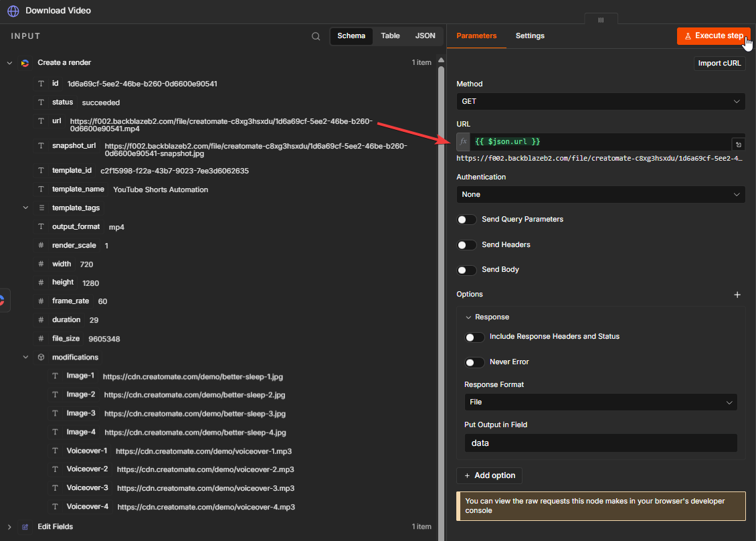Open the input search magnifier icon
The width and height of the screenshot is (756, 541).
point(316,36)
